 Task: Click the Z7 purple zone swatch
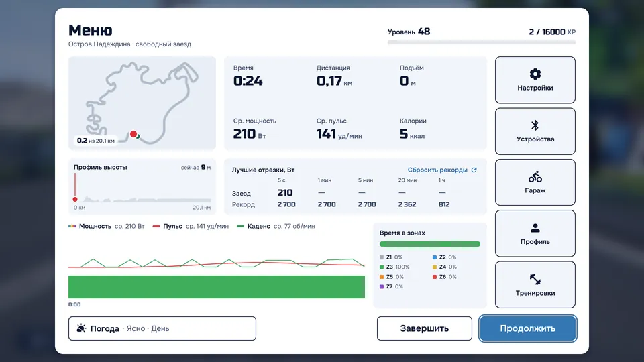(382, 286)
